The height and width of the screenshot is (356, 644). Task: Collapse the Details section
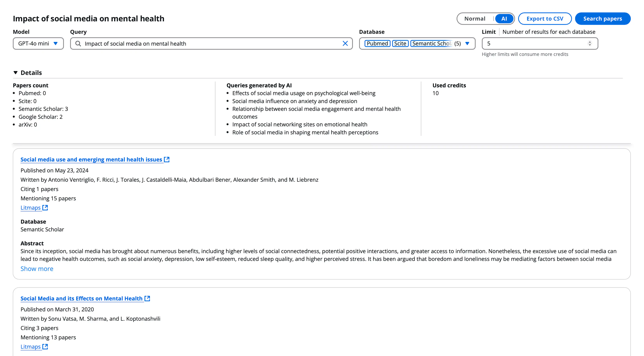pyautogui.click(x=16, y=73)
